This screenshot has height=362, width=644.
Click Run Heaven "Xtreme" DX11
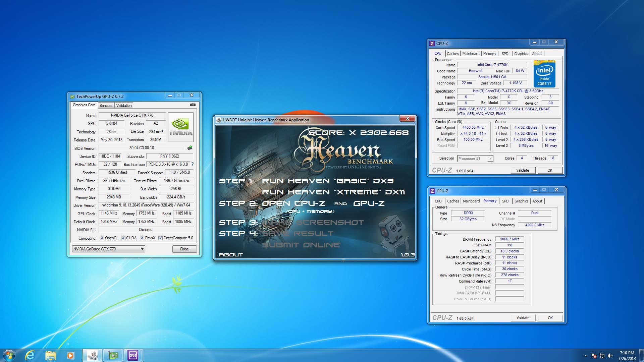333,192
